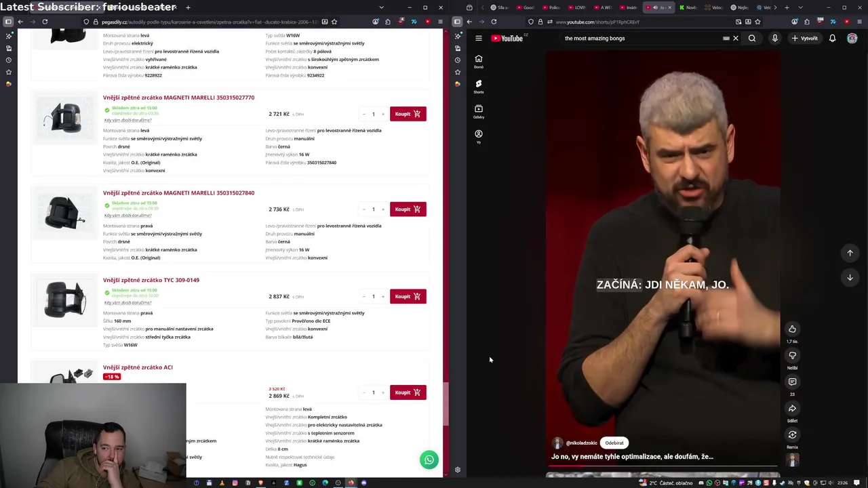
Task: Like the YouTube short
Action: pos(792,329)
